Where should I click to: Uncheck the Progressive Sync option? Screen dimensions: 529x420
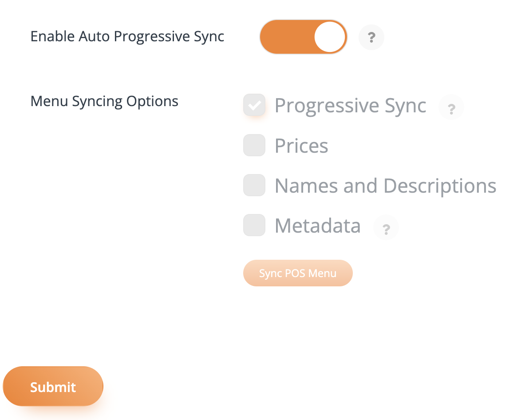coord(254,105)
